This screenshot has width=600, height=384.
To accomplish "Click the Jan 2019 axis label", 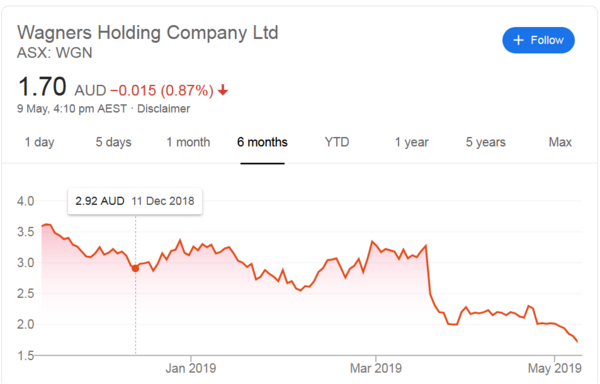I will click(191, 368).
